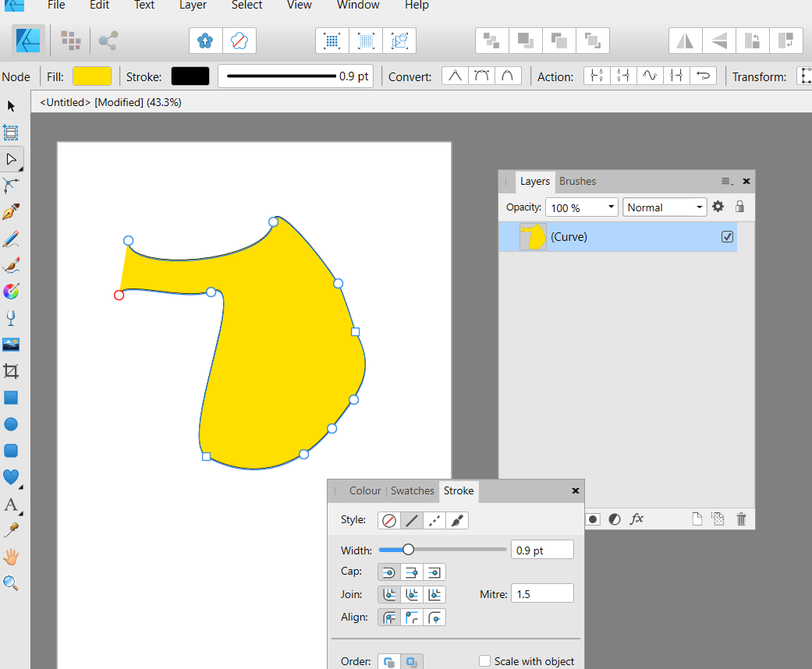Click the layer effects fx icon
The width and height of the screenshot is (812, 669).
[x=636, y=519]
